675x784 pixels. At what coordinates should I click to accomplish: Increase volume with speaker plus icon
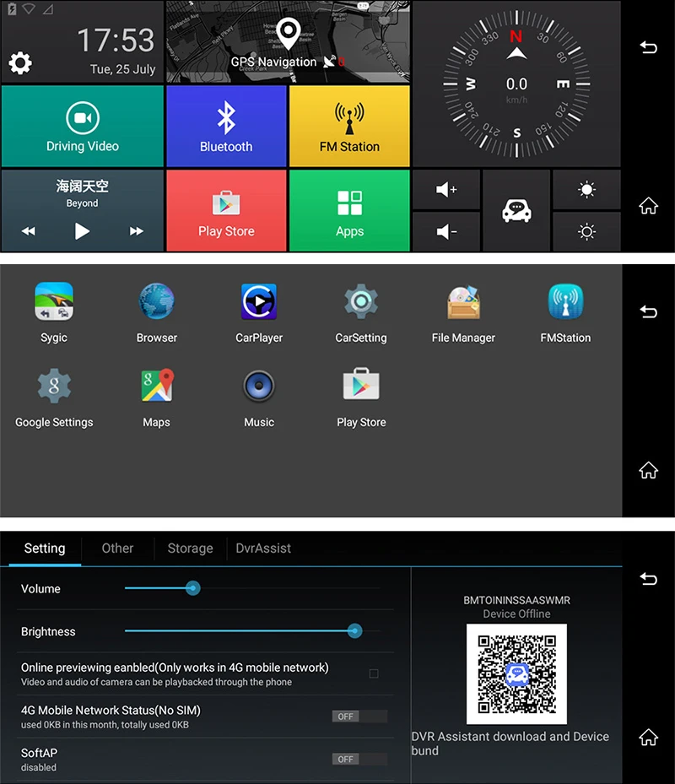click(x=446, y=190)
